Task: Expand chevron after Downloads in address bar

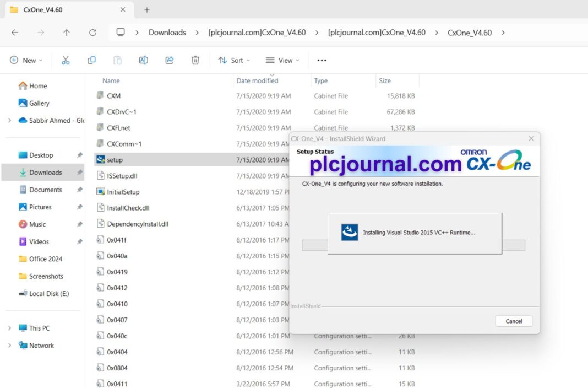Action: (x=197, y=33)
